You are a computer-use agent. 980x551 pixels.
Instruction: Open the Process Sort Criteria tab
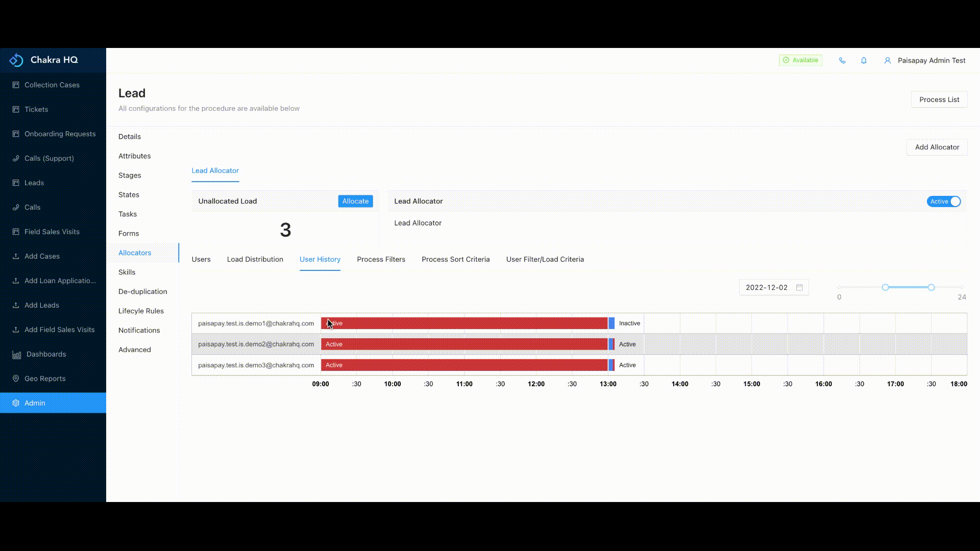455,259
